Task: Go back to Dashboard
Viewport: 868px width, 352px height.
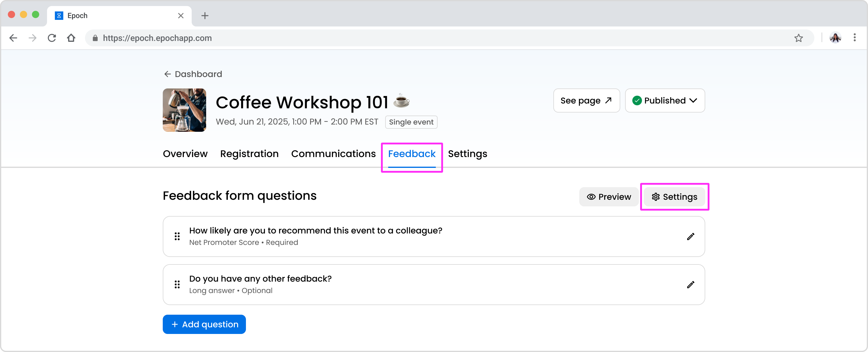Action: point(193,74)
